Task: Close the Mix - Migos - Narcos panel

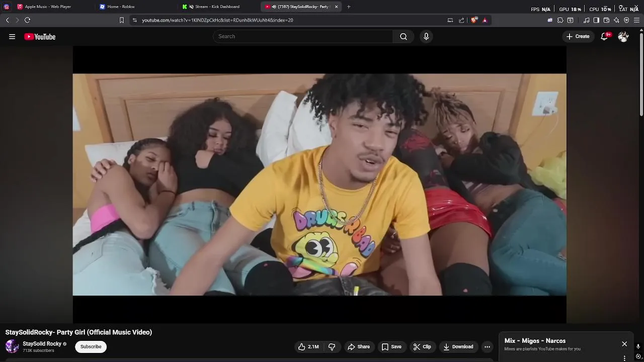Action: (624, 344)
